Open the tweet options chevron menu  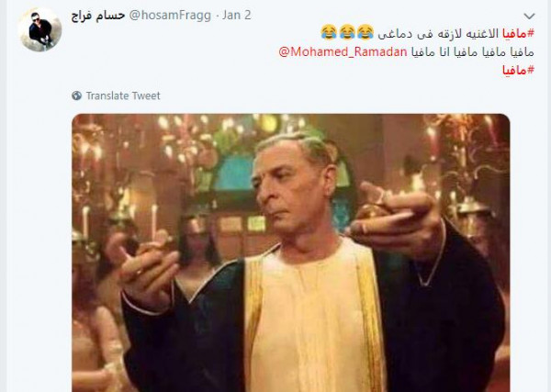[529, 17]
